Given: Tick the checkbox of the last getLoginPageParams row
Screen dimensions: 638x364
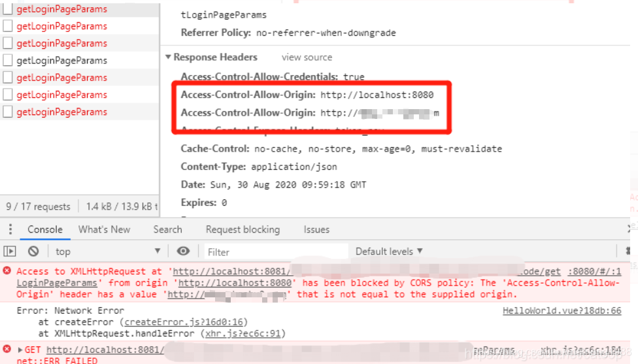Looking at the screenshot, I should click(x=8, y=112).
